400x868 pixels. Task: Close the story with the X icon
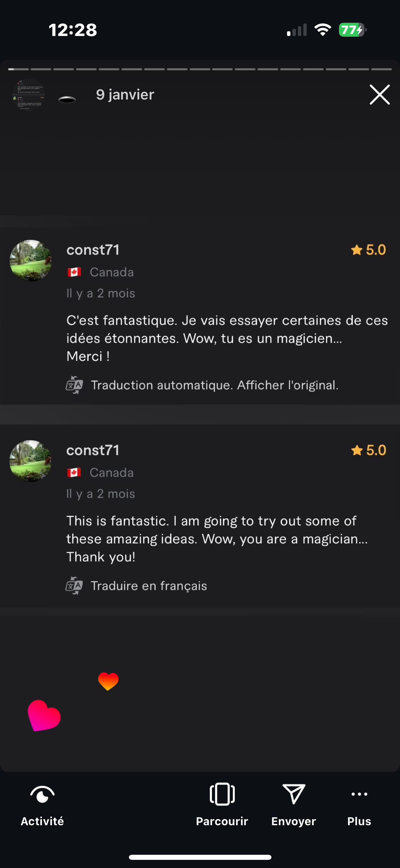[x=379, y=95]
